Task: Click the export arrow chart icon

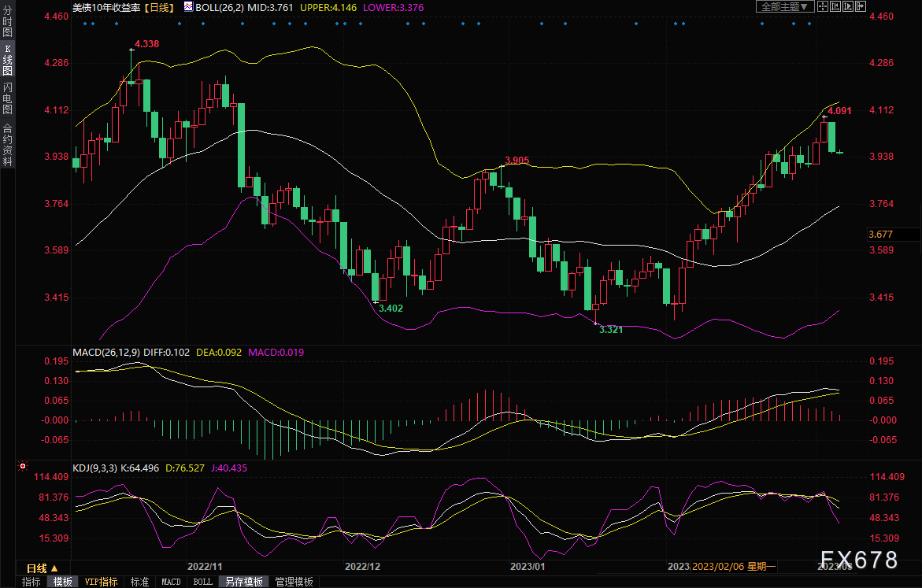Action: tap(861, 6)
